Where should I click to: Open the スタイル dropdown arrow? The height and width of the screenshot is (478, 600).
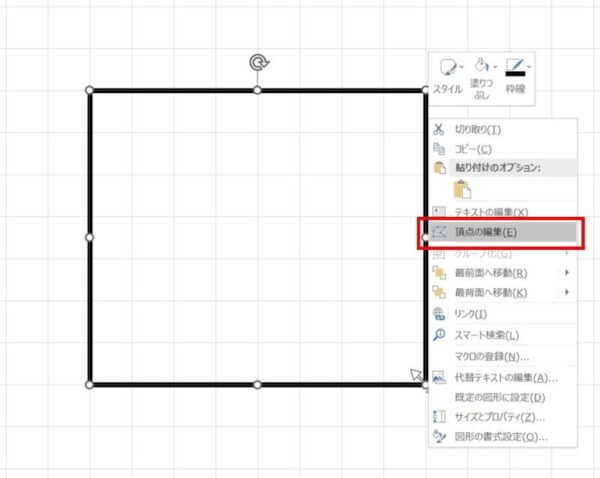(x=460, y=67)
